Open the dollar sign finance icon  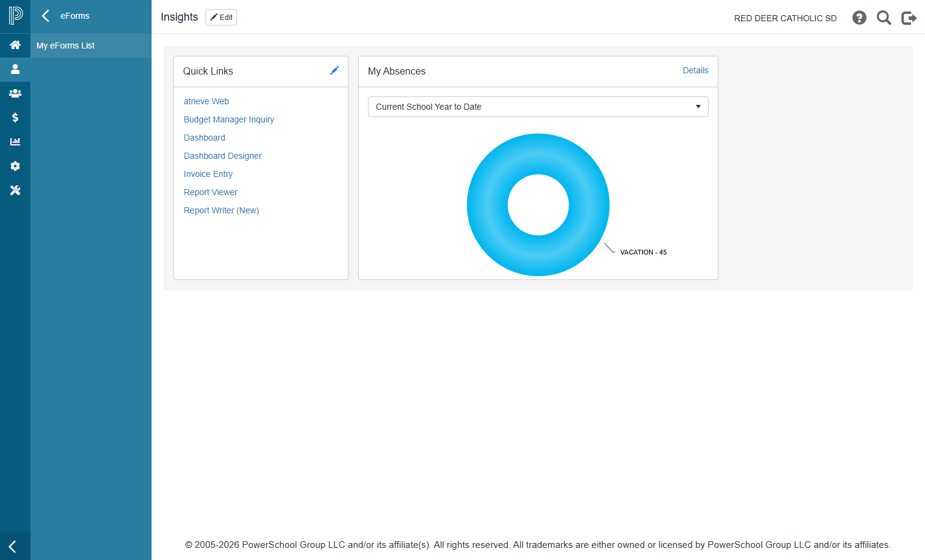click(x=15, y=118)
